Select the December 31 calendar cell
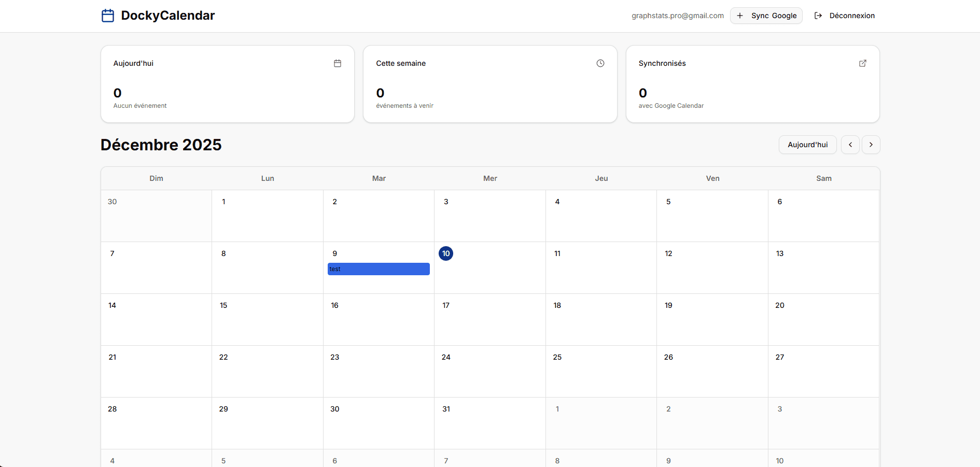Screen dimensions: 980x467 (x=489, y=423)
